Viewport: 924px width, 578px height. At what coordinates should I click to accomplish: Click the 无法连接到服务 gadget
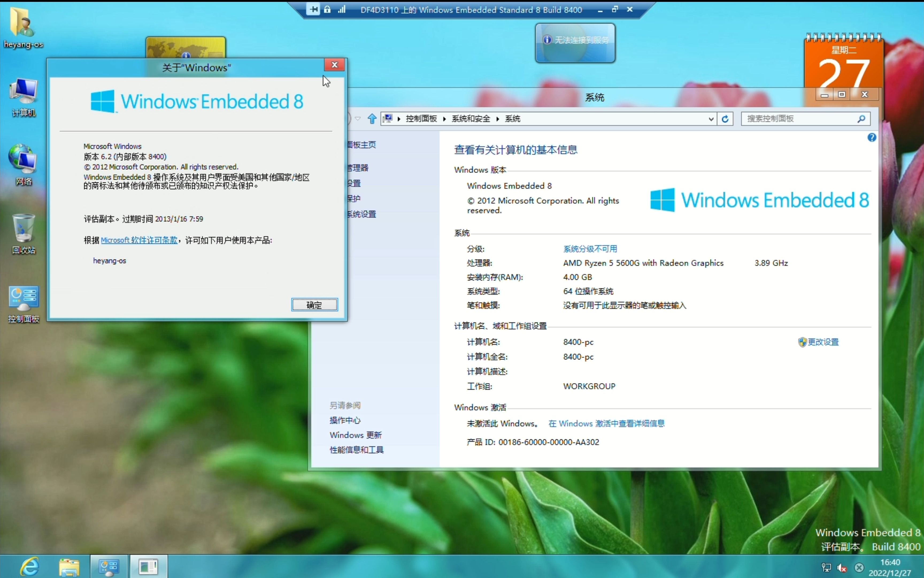pyautogui.click(x=575, y=43)
